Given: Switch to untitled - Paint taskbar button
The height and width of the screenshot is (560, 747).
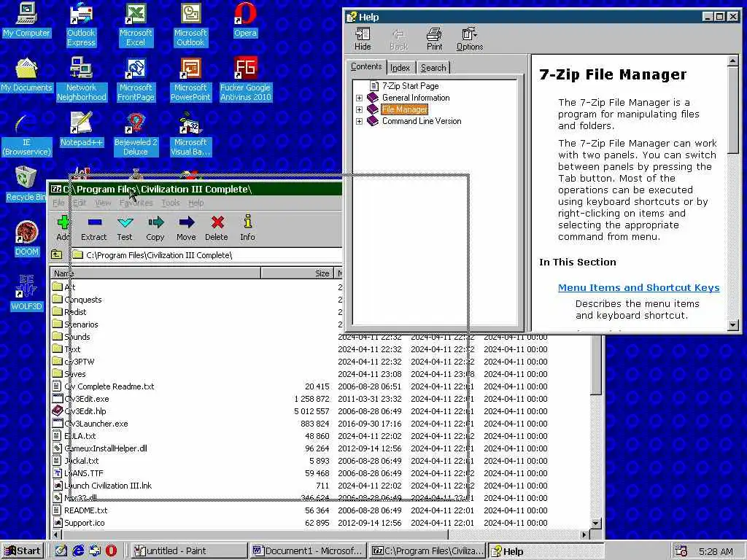Looking at the screenshot, I should point(189,551).
